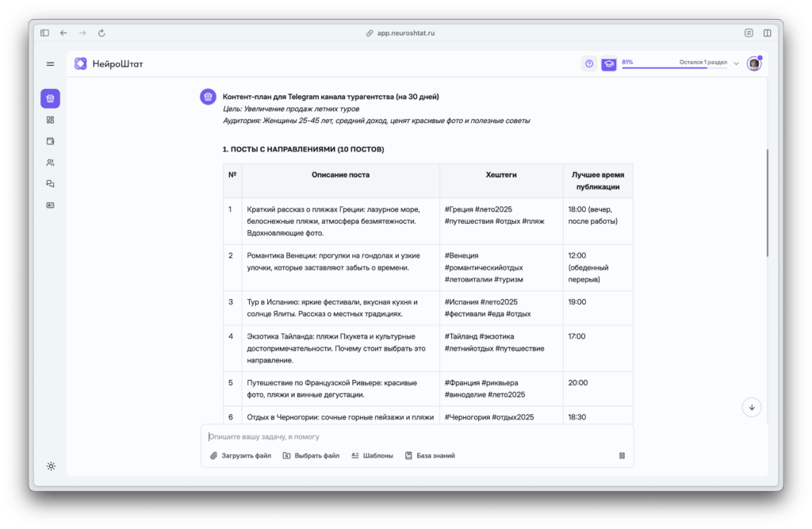Click the '#Черногория #отдых2025' hashtags cell
The height and width of the screenshot is (529, 812).
[501, 416]
